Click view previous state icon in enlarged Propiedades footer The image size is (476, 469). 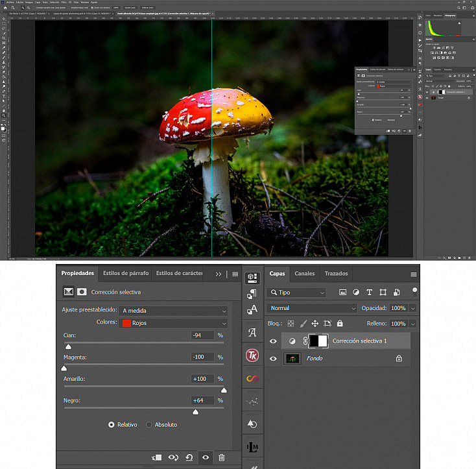click(173, 457)
